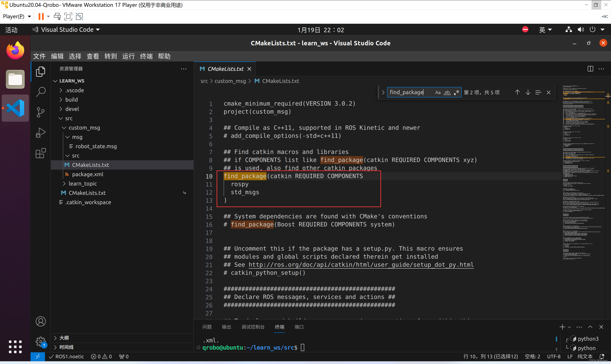Switch to the 调试控制台 panel tab
The height and width of the screenshot is (364, 611).
253,327
